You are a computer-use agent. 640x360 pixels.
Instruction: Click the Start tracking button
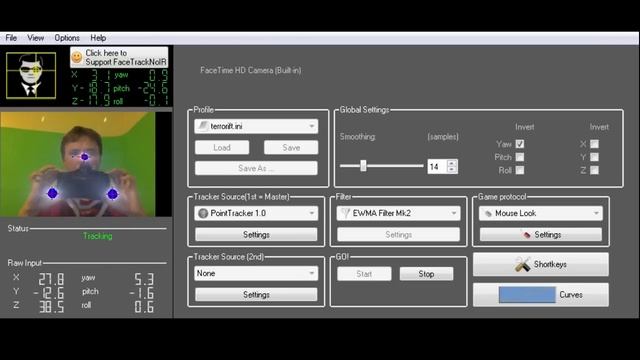[x=364, y=274]
